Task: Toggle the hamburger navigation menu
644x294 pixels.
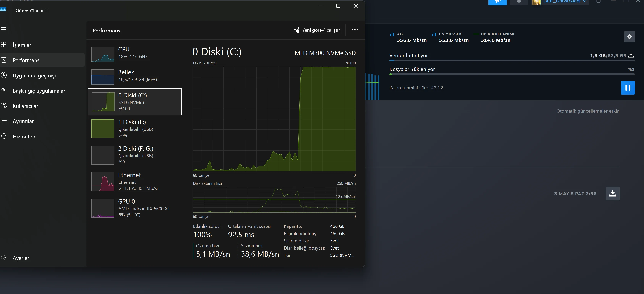Action: tap(4, 30)
